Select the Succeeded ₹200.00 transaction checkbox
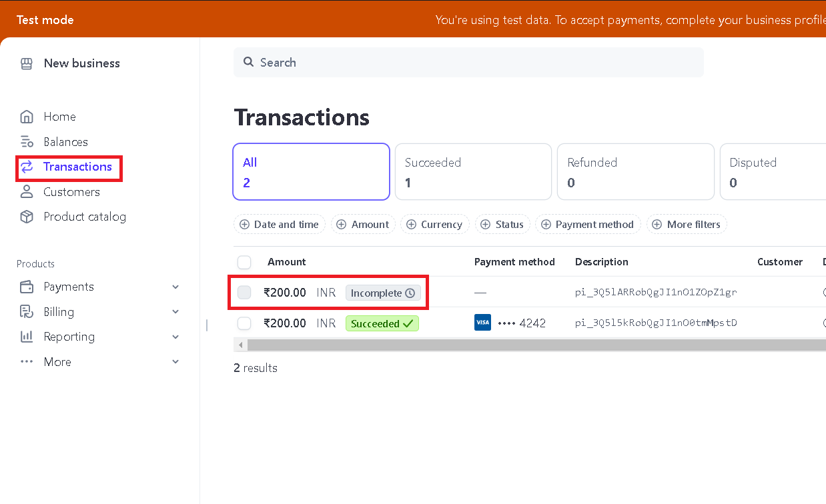Viewport: 826px width, 504px height. [x=244, y=323]
